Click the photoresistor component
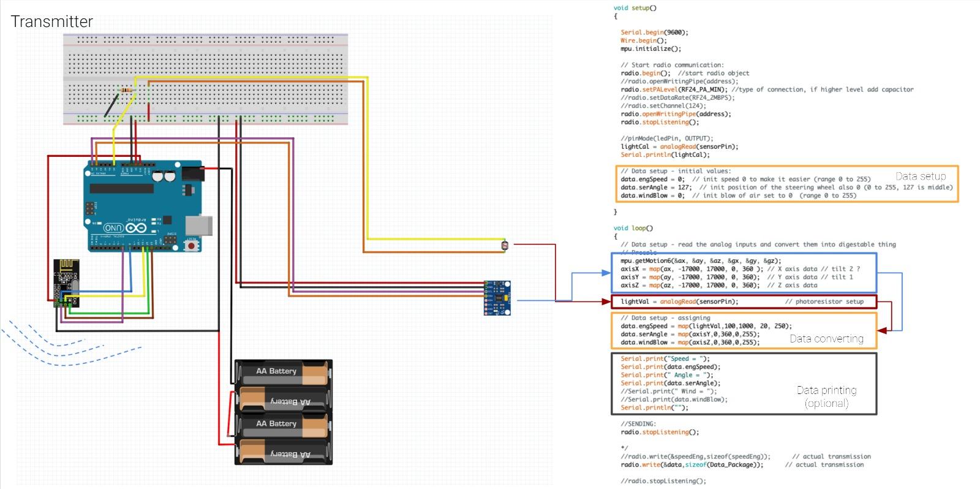Screen dimensions: 980x489 point(505,245)
